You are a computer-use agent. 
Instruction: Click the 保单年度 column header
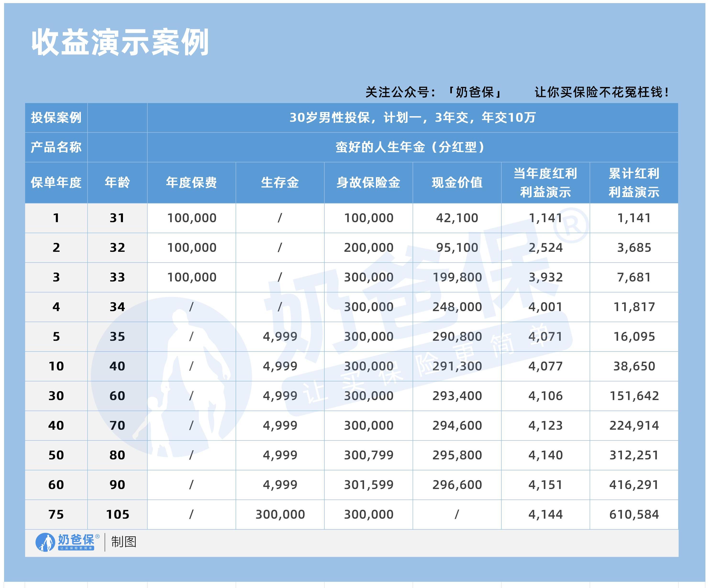[x=56, y=183]
